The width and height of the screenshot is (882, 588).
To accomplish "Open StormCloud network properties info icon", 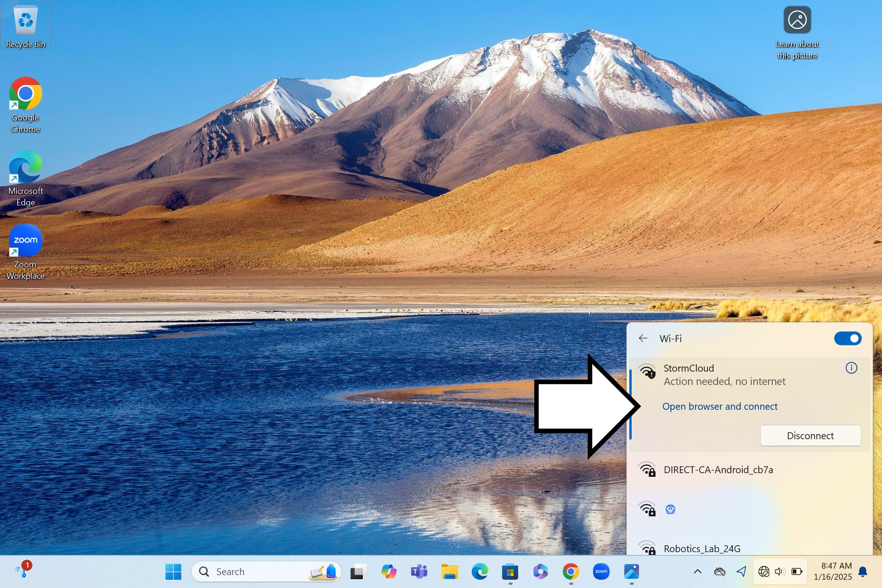I will [x=851, y=368].
